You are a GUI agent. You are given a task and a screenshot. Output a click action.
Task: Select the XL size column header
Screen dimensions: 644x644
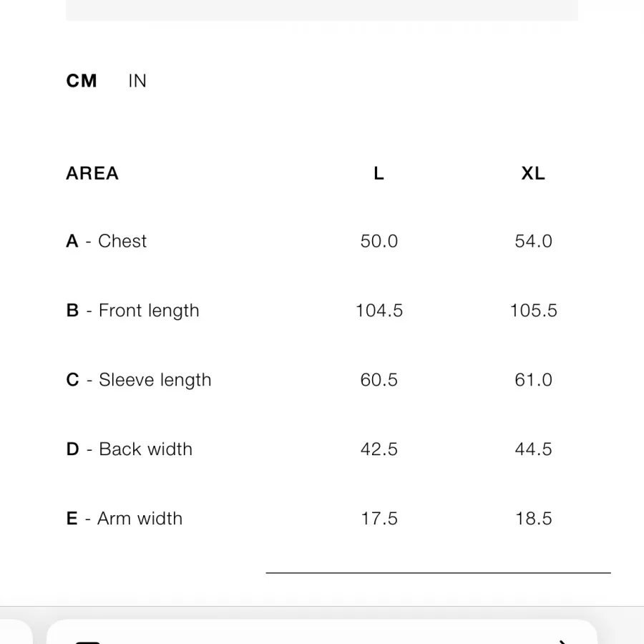tap(533, 173)
